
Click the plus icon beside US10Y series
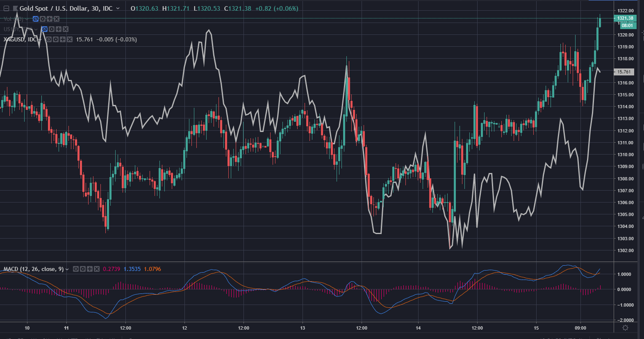point(59,29)
